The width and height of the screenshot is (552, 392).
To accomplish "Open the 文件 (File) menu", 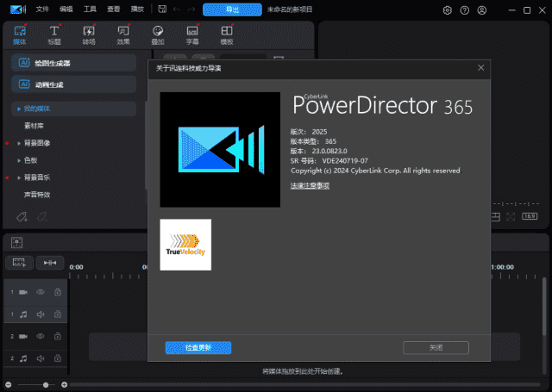I will coord(42,9).
